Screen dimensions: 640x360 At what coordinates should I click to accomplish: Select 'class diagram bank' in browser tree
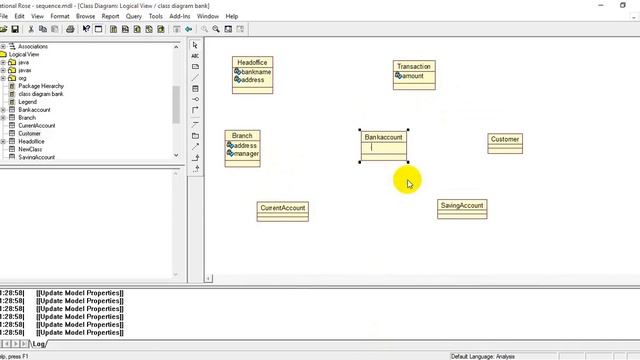tap(41, 94)
